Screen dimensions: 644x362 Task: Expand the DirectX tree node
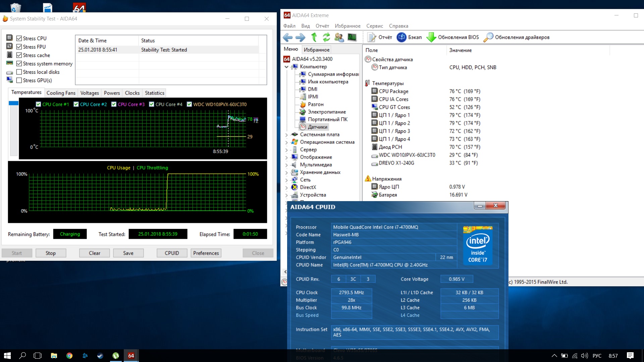point(286,187)
